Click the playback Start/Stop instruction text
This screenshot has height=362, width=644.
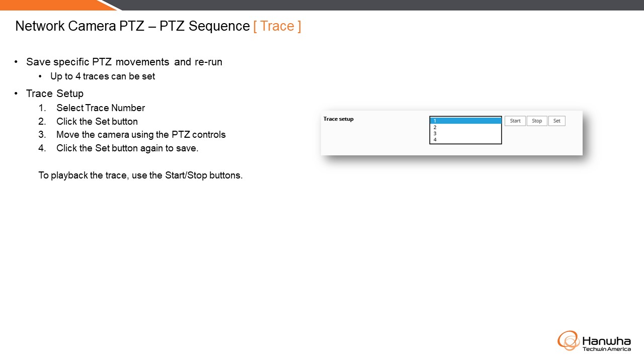140,175
